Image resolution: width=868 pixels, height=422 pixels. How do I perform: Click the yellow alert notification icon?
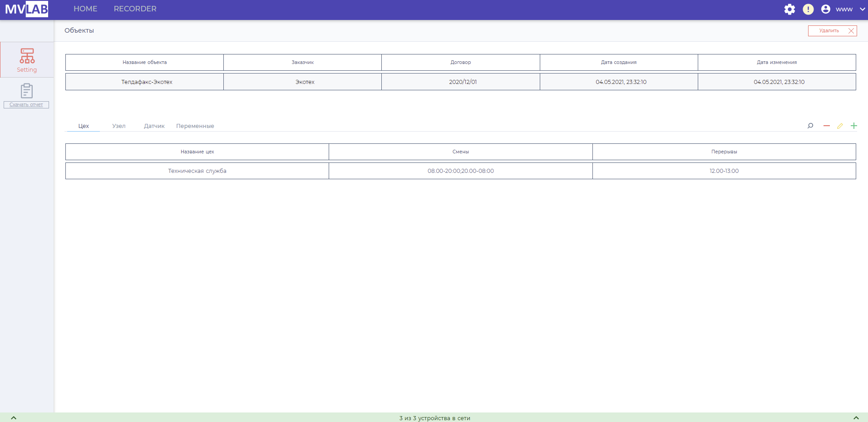pyautogui.click(x=808, y=10)
